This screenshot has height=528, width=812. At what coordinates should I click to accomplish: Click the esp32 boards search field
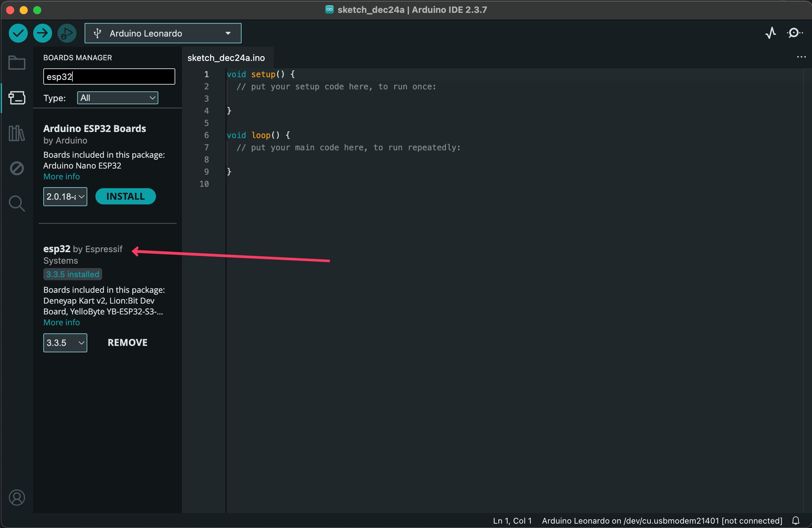point(109,76)
